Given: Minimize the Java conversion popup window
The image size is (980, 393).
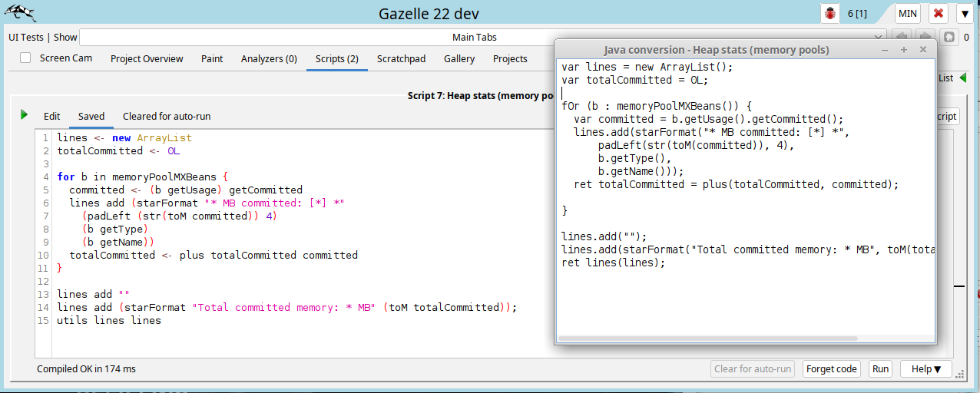Looking at the screenshot, I should 885,49.
